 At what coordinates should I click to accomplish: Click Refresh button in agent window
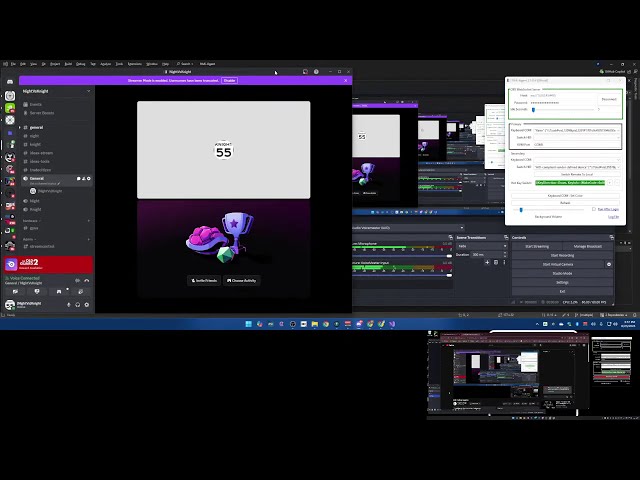[565, 203]
